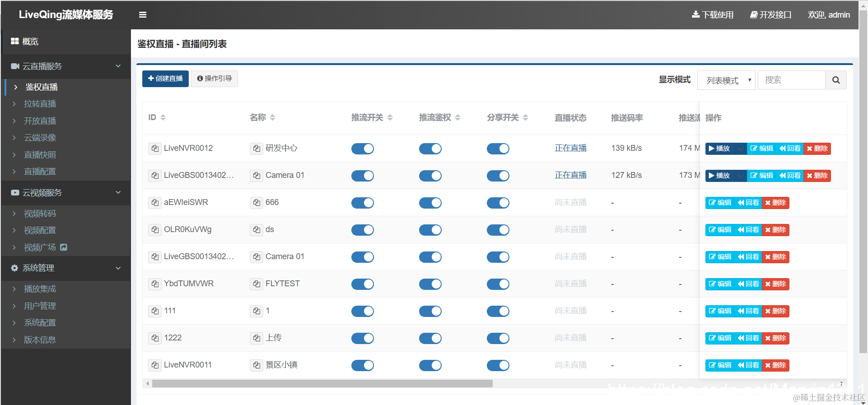Open the 开发接口 documentation link

coord(770,15)
